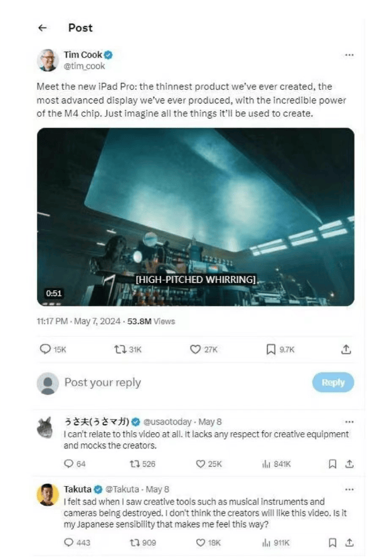Image resolution: width=392 pixels, height=557 pixels.
Task: Open more options on Takuta's reply
Action: click(349, 489)
